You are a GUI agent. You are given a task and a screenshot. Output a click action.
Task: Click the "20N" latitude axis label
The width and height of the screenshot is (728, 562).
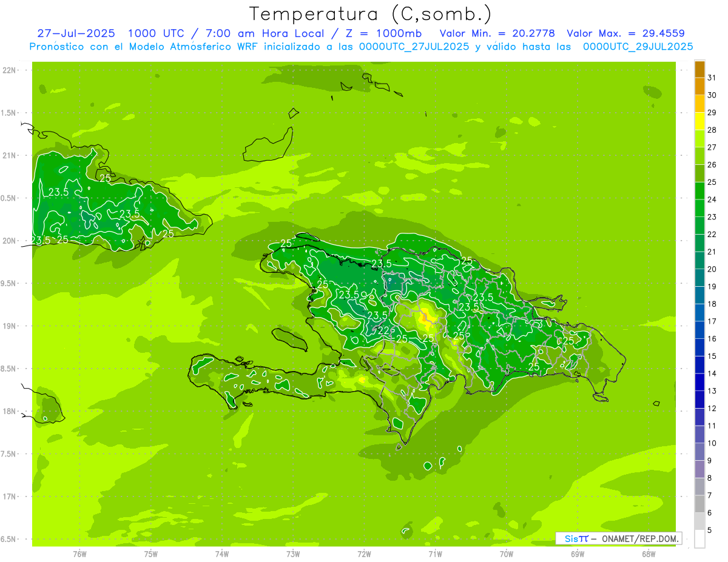point(10,241)
